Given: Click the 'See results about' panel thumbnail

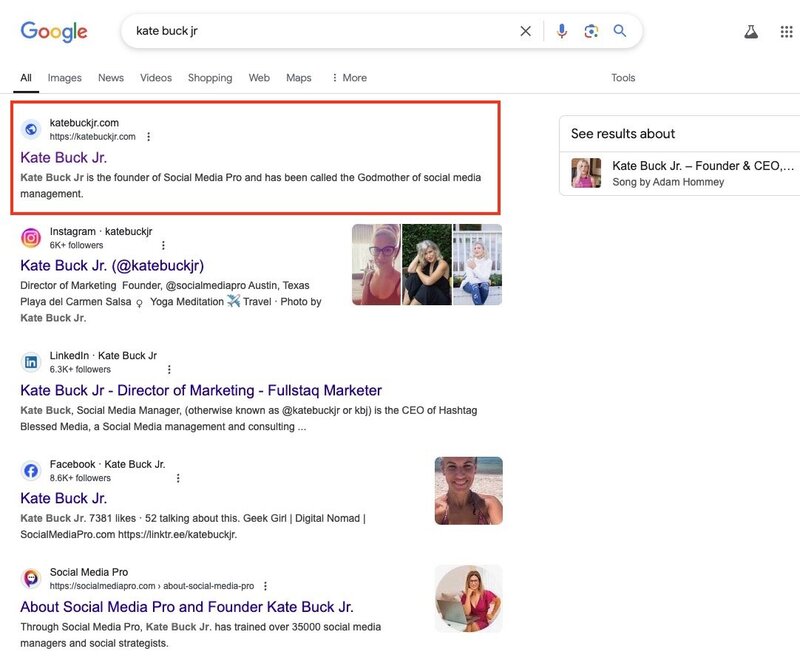Looking at the screenshot, I should click(586, 173).
